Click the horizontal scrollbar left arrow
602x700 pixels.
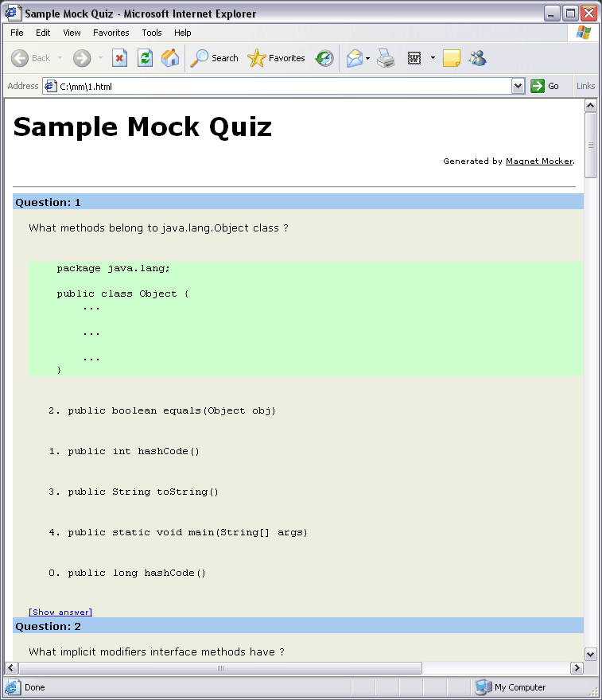coord(11,668)
